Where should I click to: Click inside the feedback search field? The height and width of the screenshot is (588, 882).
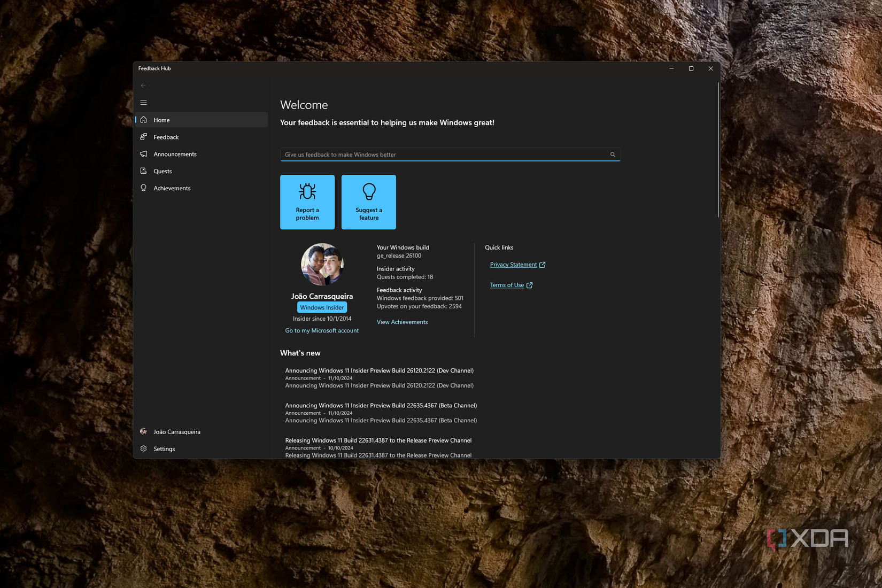[x=450, y=154]
